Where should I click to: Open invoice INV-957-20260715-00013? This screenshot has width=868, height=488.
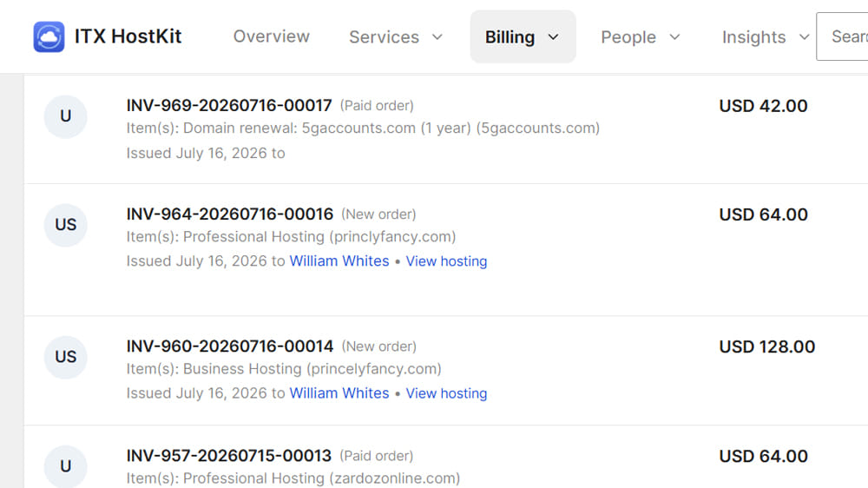point(228,455)
